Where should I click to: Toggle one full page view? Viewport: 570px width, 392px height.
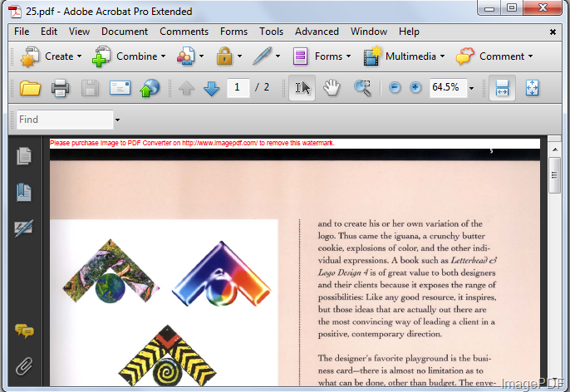(x=532, y=88)
